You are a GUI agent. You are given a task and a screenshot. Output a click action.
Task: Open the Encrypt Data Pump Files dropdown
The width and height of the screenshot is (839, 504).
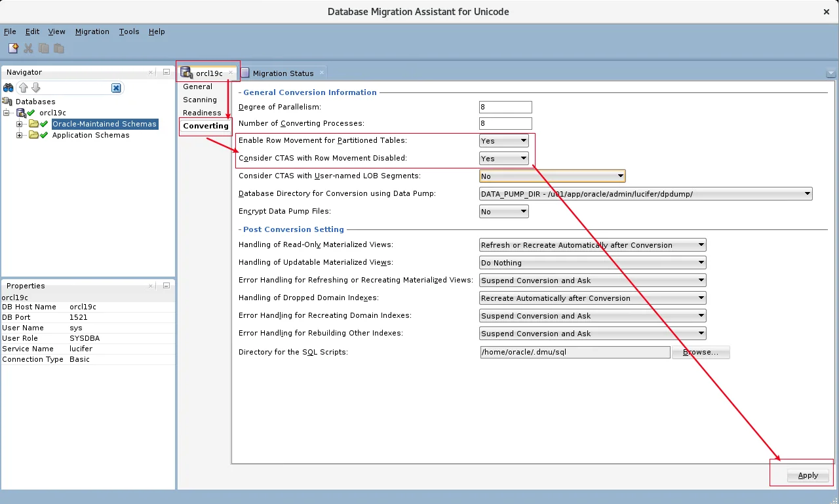(504, 212)
